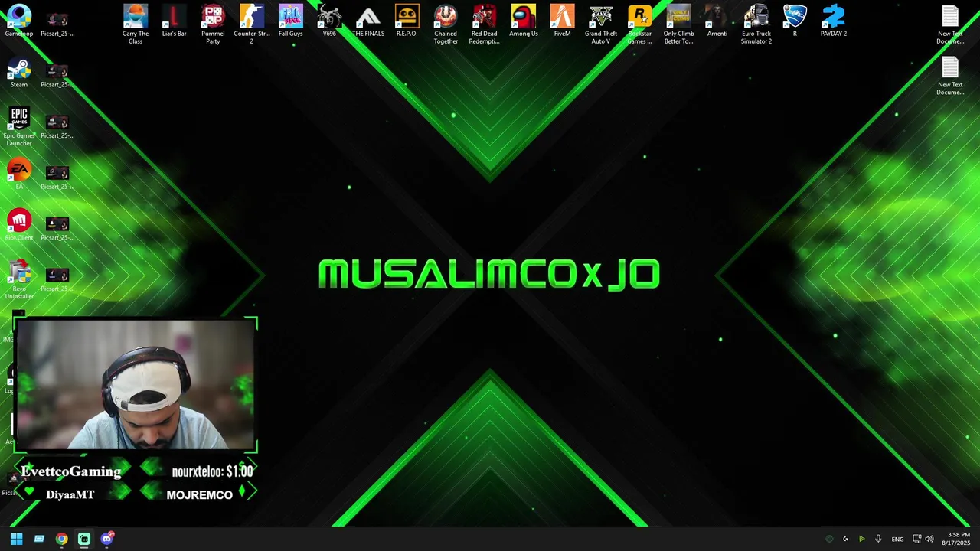The image size is (980, 551).
Task: Click the 'DiyaaMT' overlay label
Action: tap(70, 494)
